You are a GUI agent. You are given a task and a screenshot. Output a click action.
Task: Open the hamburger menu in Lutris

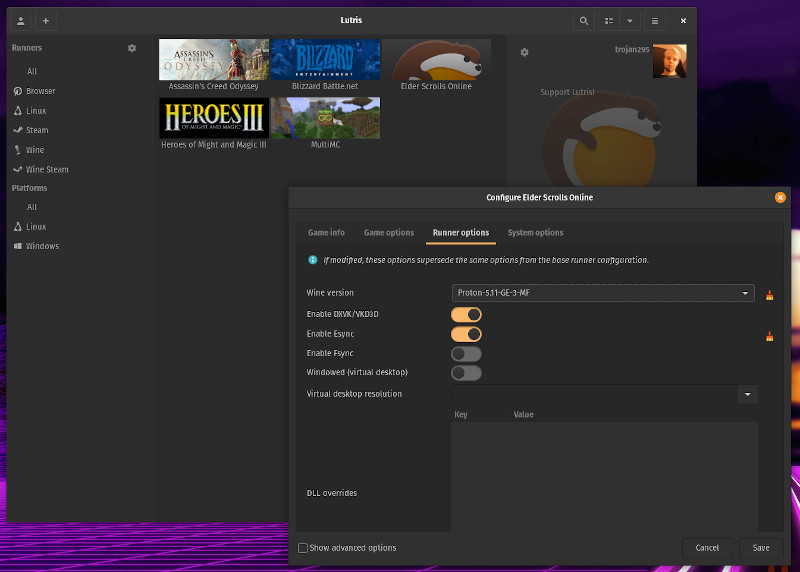[655, 21]
